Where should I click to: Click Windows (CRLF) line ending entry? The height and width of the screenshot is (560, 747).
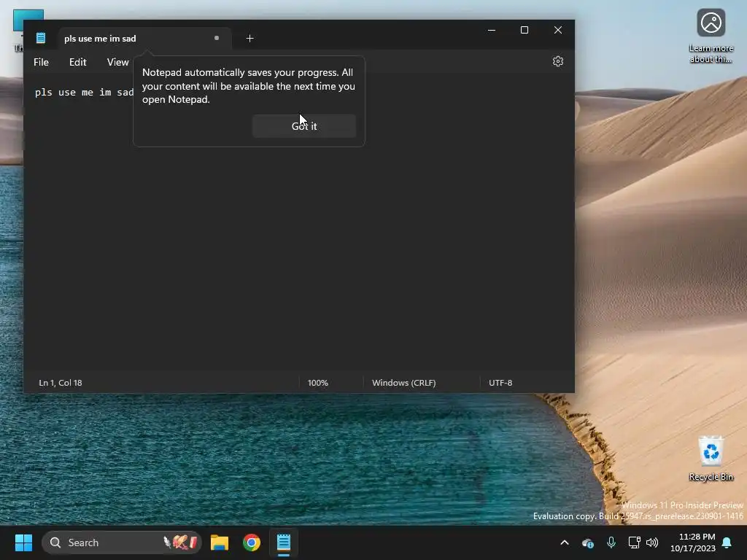(x=404, y=383)
